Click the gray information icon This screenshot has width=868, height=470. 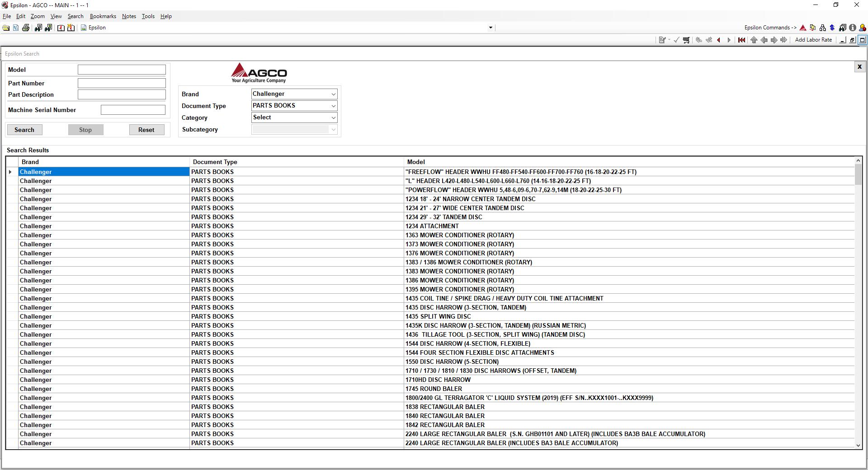(x=853, y=28)
